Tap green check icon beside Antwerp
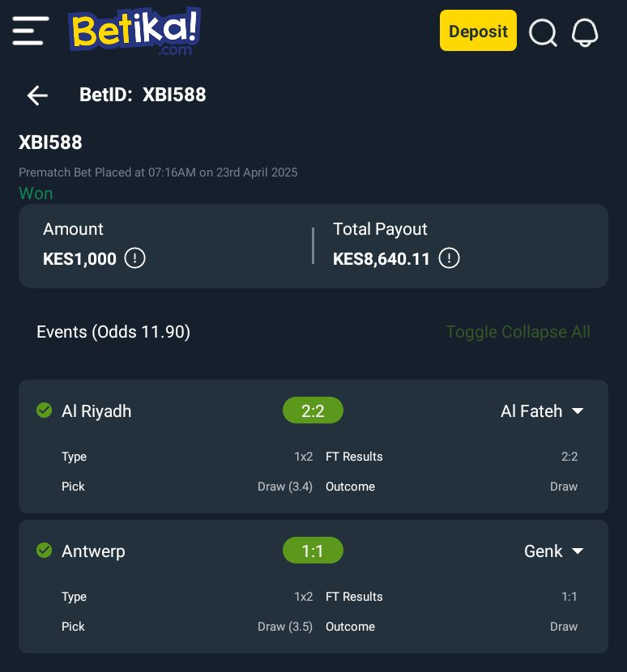Image resolution: width=627 pixels, height=672 pixels. pyautogui.click(x=45, y=551)
